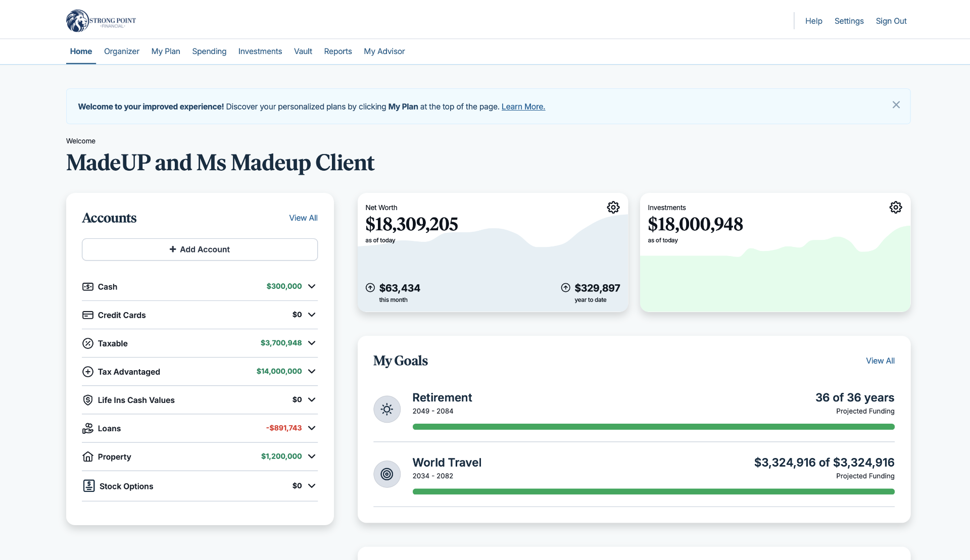Viewport: 970px width, 560px height.
Task: Navigate to the Reports section
Action: [x=337, y=51]
